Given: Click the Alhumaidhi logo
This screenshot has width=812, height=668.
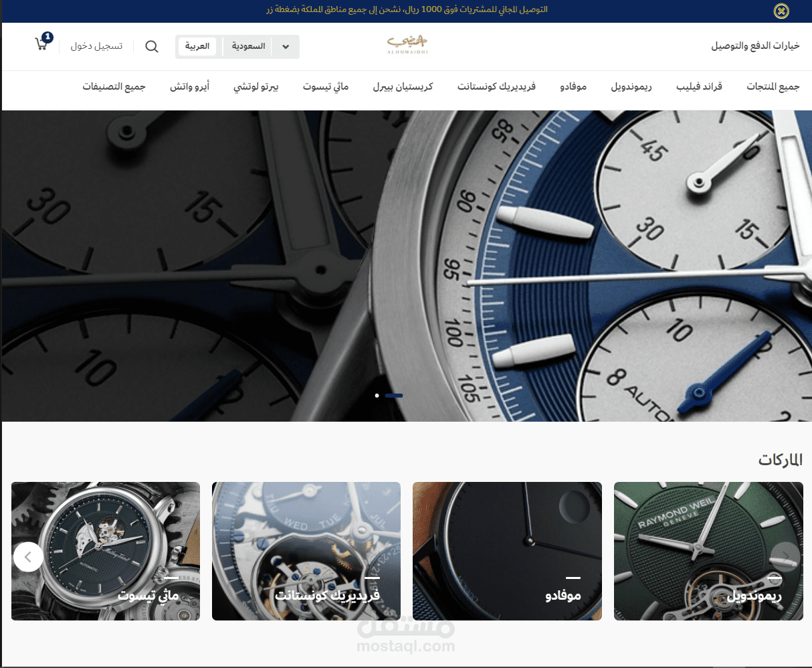Looking at the screenshot, I should (407, 44).
